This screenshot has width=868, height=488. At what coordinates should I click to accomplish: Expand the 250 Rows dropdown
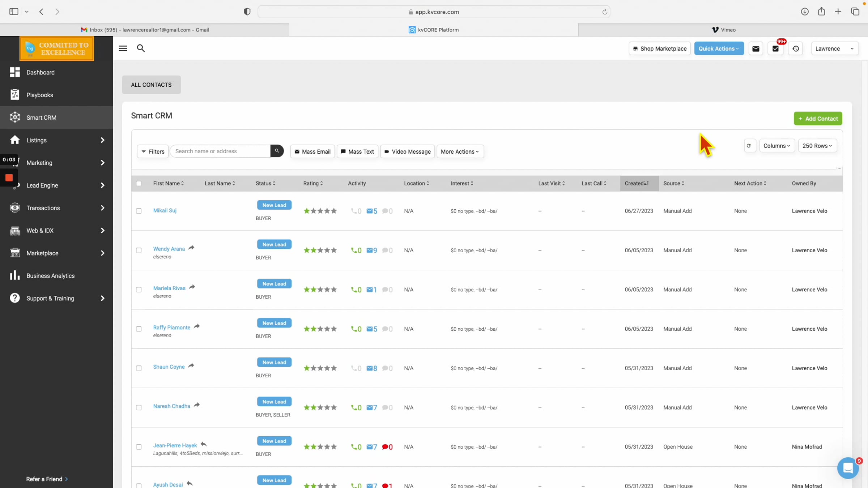pyautogui.click(x=817, y=146)
